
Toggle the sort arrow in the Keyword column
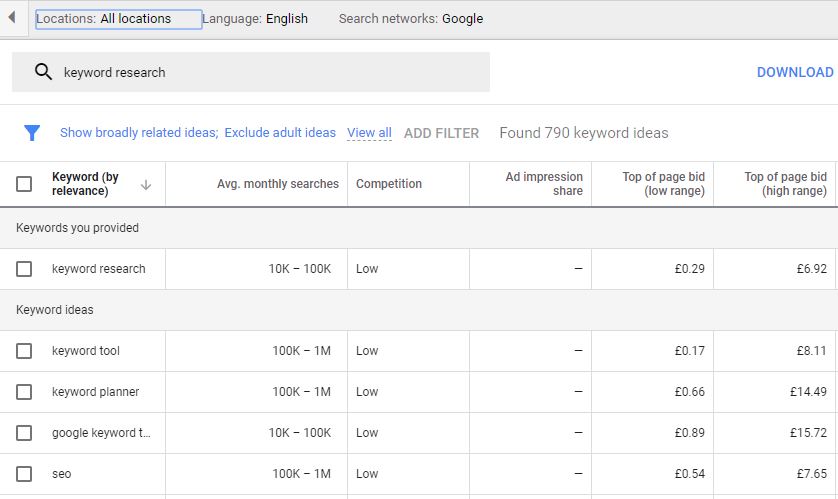point(145,185)
